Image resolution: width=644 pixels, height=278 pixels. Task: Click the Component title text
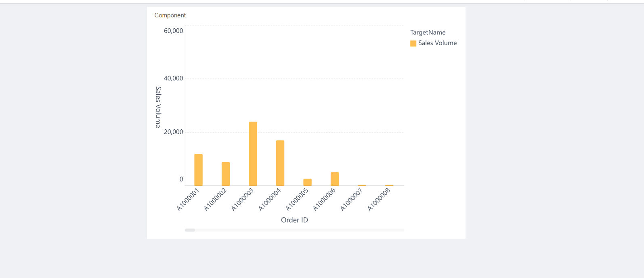(170, 15)
